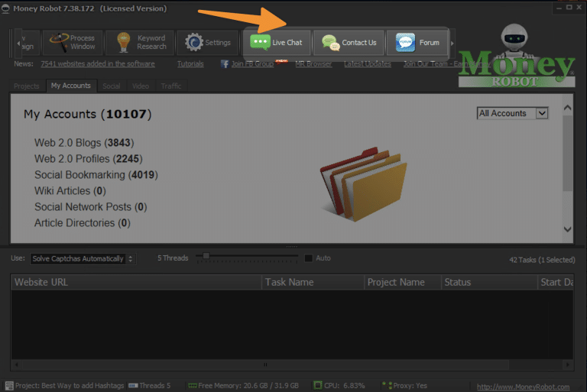
Task: Open the Social tab
Action: tap(112, 86)
